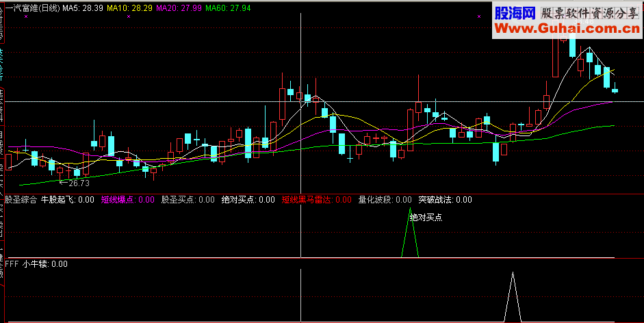Click the 绝对买点 label beside the green spike

tap(426, 218)
